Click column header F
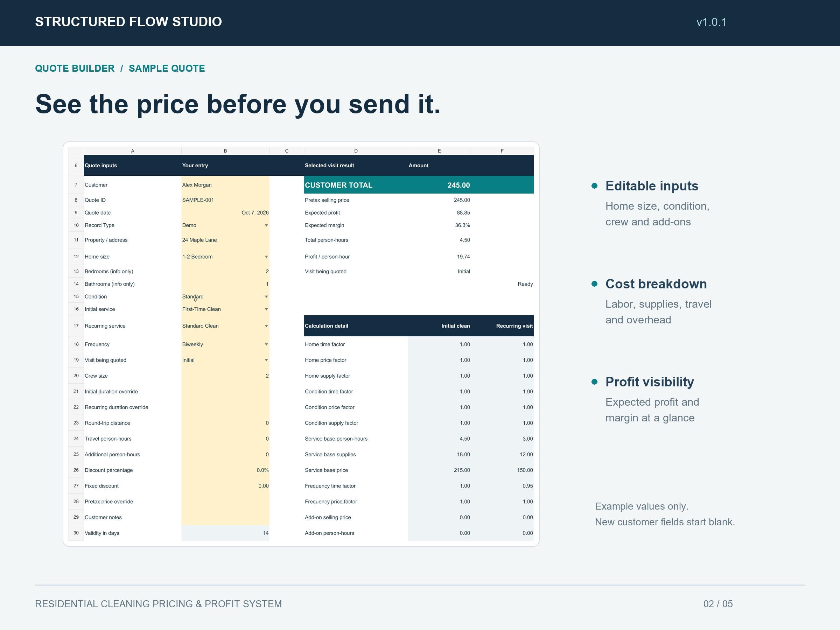Screen dimensions: 840x630 [502, 151]
